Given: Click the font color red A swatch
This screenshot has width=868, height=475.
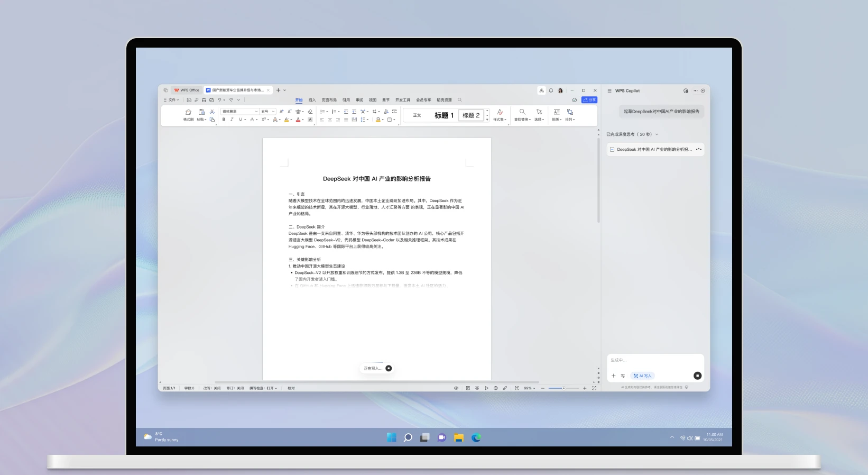Looking at the screenshot, I should (298, 120).
